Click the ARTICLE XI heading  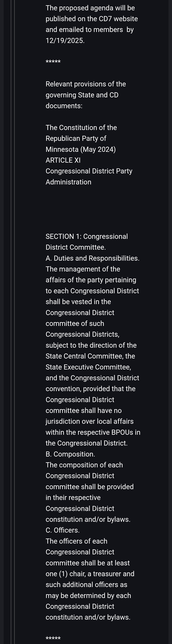[63, 160]
